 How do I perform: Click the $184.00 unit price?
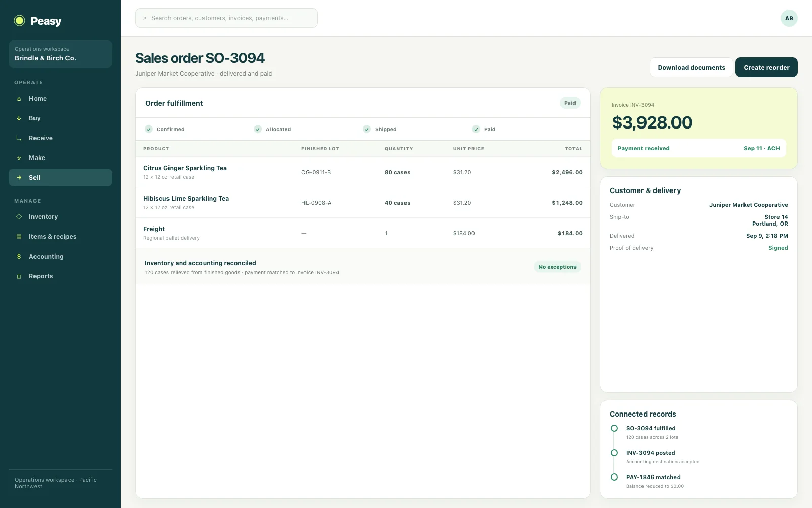tap(464, 233)
